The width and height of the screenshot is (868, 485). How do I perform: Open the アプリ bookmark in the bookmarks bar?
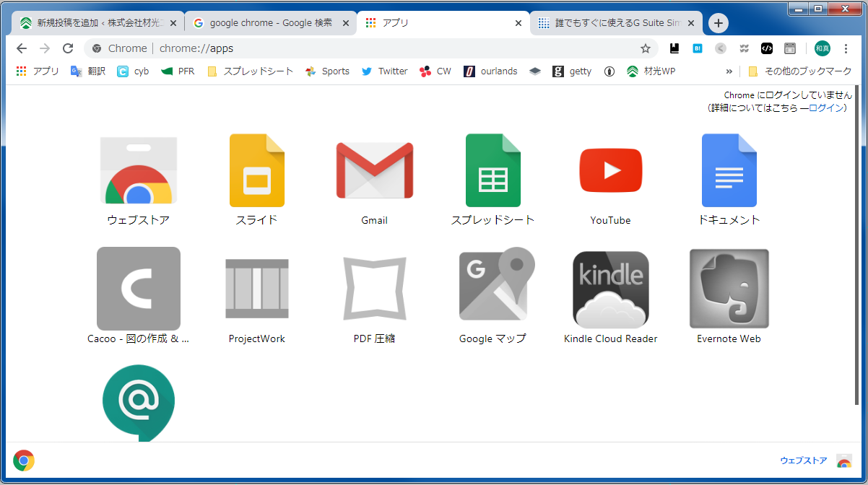(38, 71)
